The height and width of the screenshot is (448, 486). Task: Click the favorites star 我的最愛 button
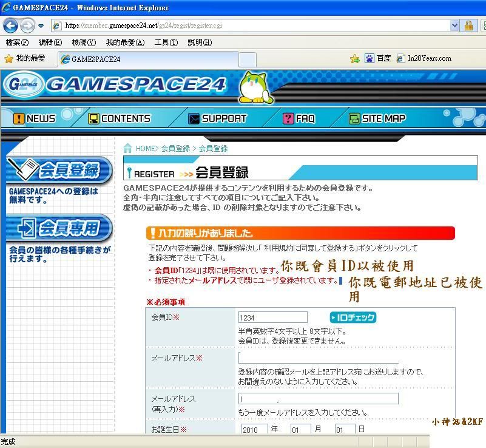(x=25, y=58)
